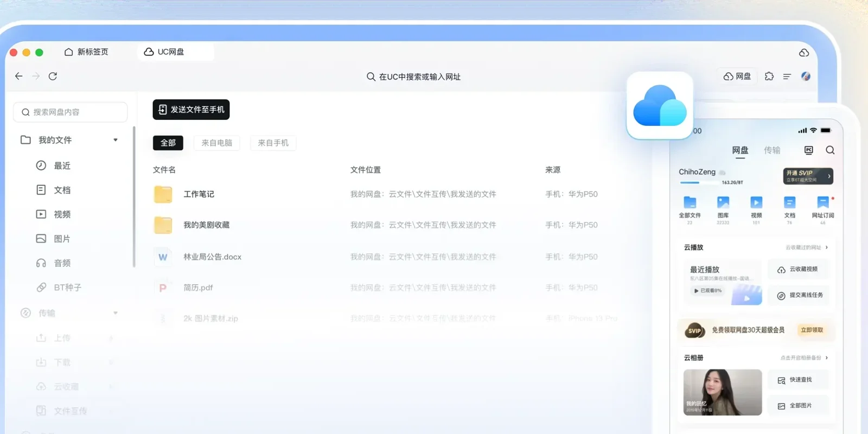868x434 pixels.
Task: Tap 图库 icon on the phone
Action: pos(723,203)
